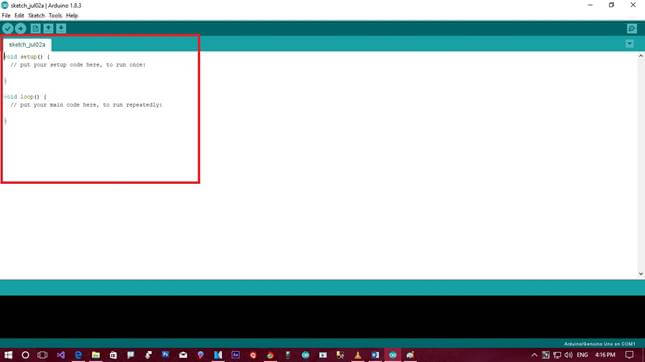Viewport: 645px width, 362px height.
Task: Click the 'void setup() {' code line
Action: [27, 57]
